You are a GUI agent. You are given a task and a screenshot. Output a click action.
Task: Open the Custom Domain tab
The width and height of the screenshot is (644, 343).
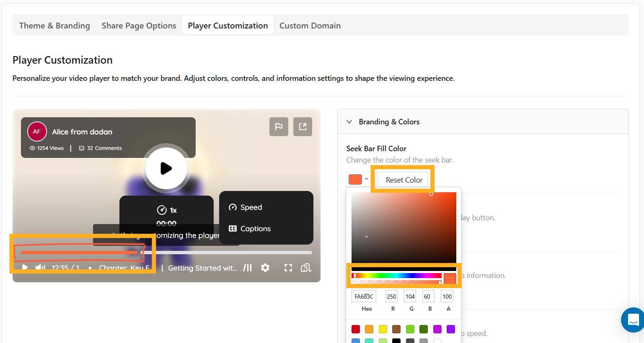[x=310, y=25]
